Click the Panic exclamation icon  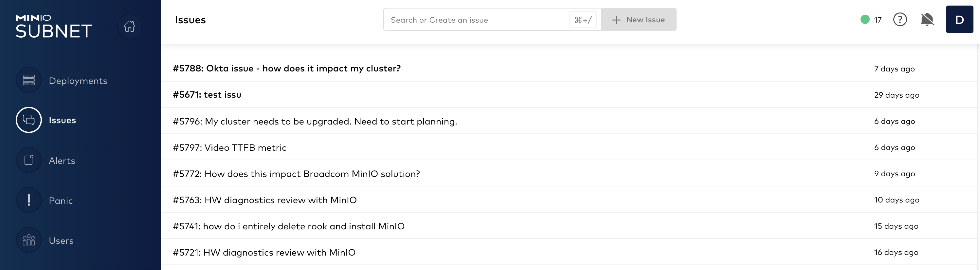click(x=28, y=200)
